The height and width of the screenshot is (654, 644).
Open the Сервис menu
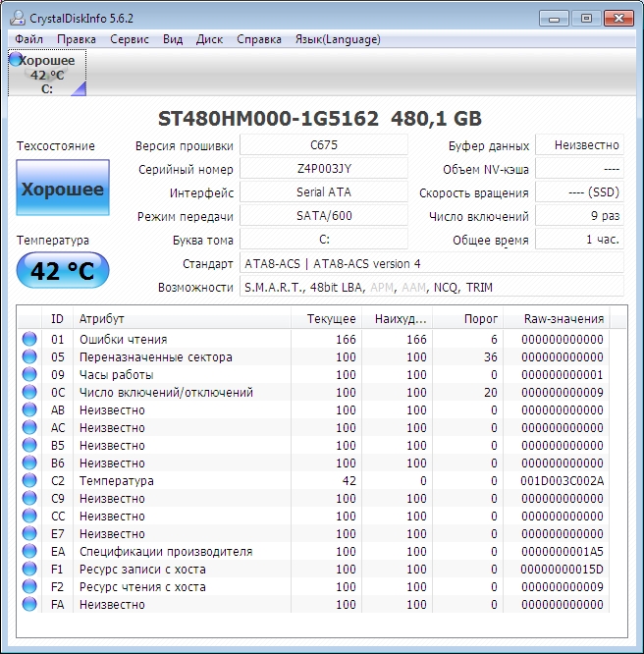pos(130,39)
